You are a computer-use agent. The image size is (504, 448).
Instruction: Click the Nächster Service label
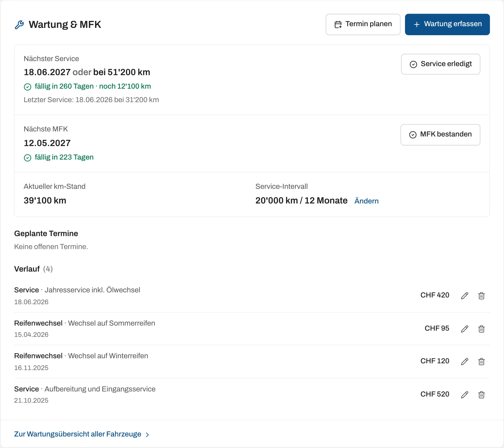[51, 59]
